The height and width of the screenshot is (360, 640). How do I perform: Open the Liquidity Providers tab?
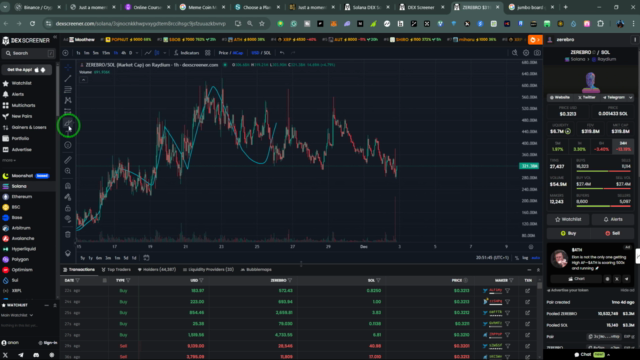coord(209,269)
